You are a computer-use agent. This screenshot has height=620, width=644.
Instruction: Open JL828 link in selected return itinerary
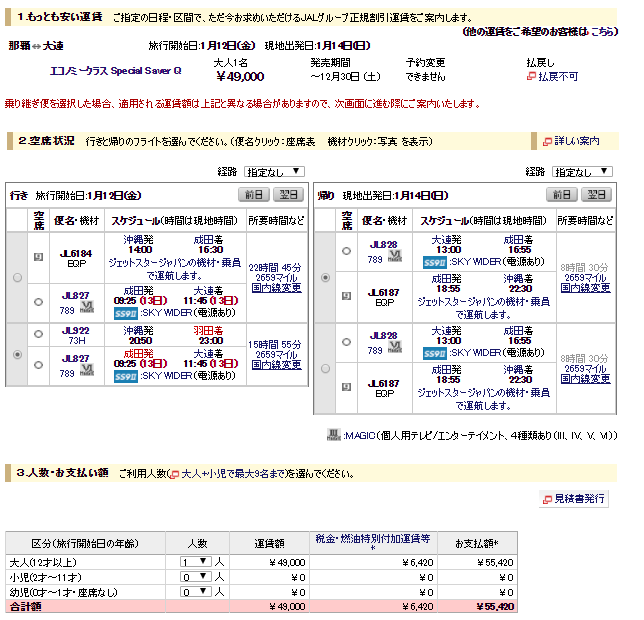pyautogui.click(x=384, y=245)
